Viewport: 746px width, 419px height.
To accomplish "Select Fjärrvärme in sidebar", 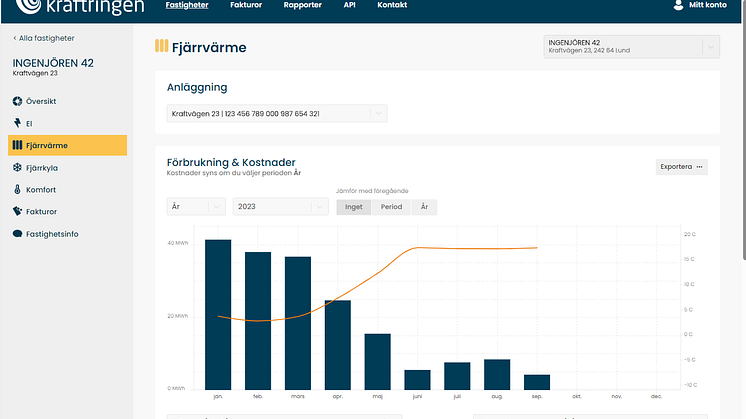I will 67,145.
